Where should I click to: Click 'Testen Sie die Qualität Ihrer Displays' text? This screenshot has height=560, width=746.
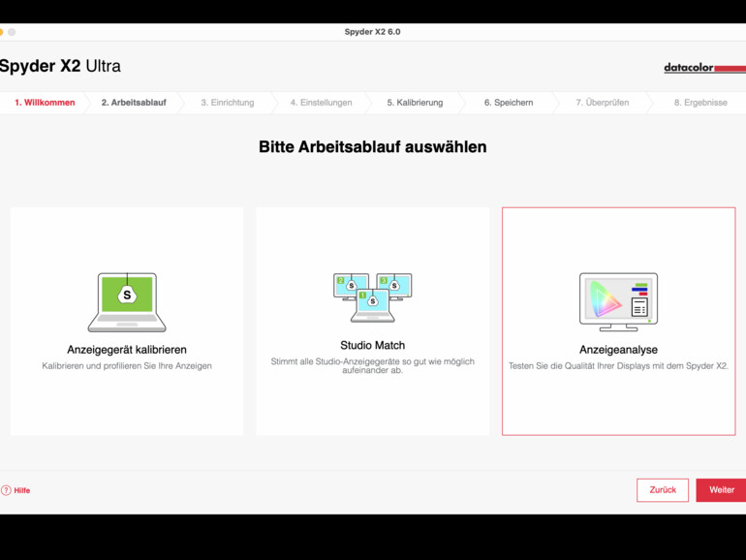(618, 366)
